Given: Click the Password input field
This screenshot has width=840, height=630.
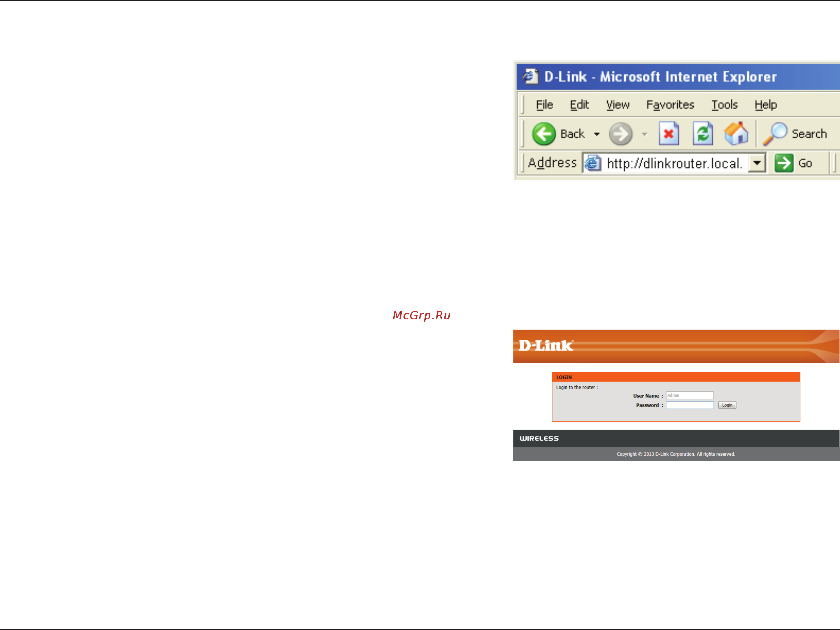Looking at the screenshot, I should point(690,405).
